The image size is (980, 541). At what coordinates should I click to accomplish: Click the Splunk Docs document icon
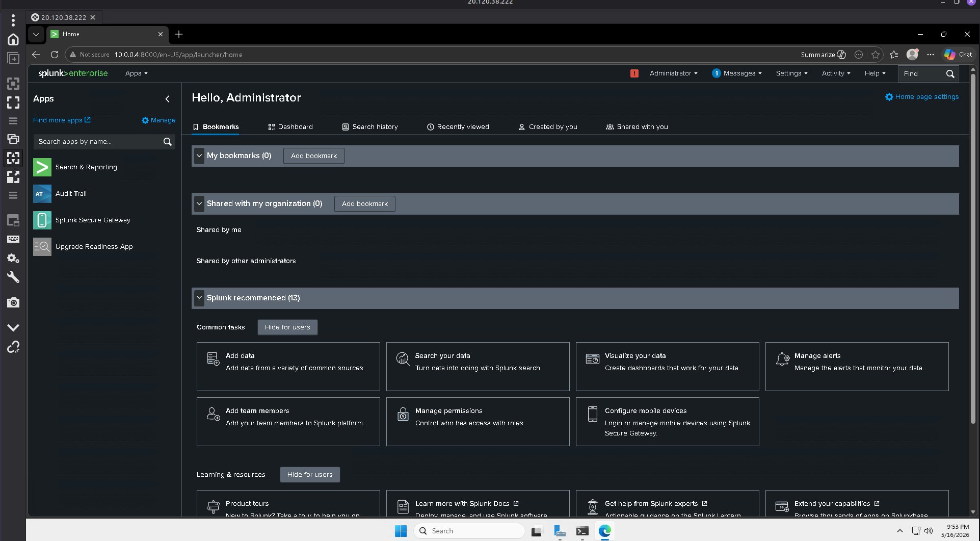(x=403, y=506)
